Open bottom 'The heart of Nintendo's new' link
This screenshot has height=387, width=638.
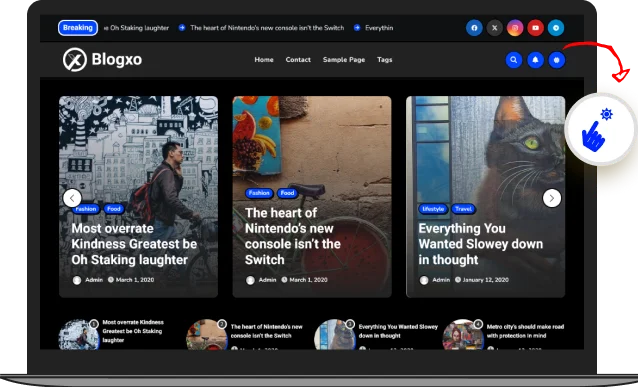(267, 331)
